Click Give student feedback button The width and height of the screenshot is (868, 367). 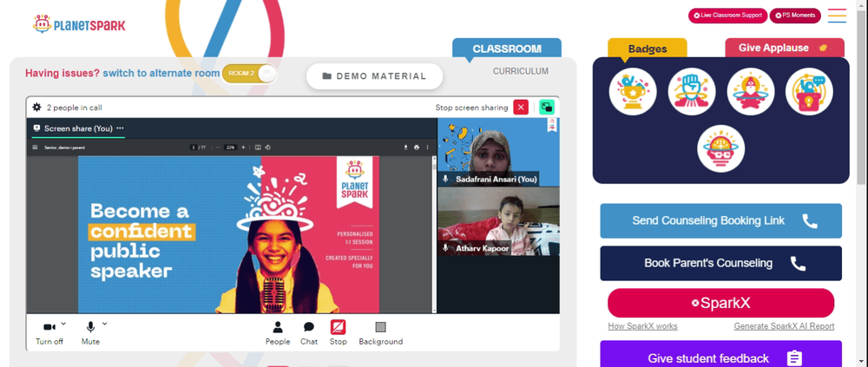point(720,355)
